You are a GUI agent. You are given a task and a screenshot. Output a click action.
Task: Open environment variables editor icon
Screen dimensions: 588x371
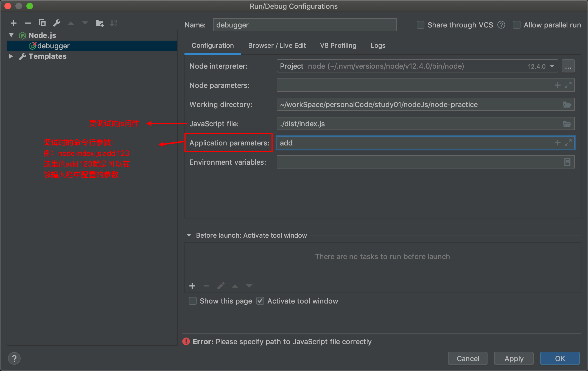coord(567,162)
